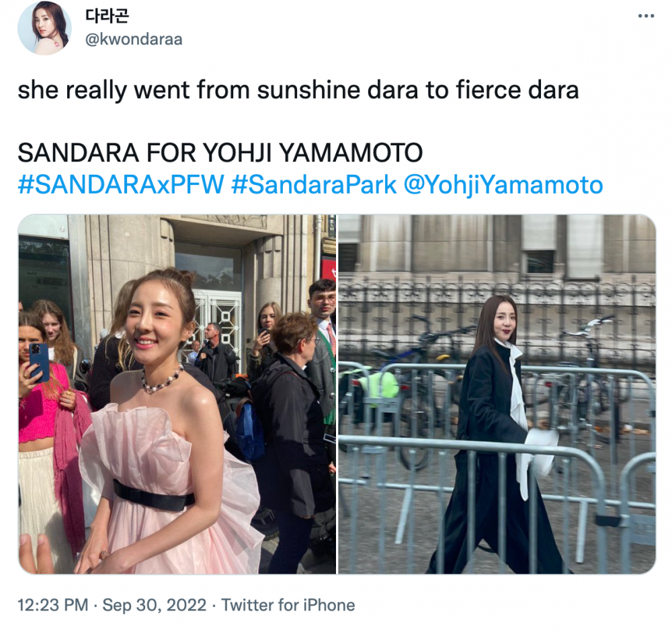This screenshot has height=630, width=672.
Task: Click the word 'FOR' in caption line
Action: (x=171, y=153)
